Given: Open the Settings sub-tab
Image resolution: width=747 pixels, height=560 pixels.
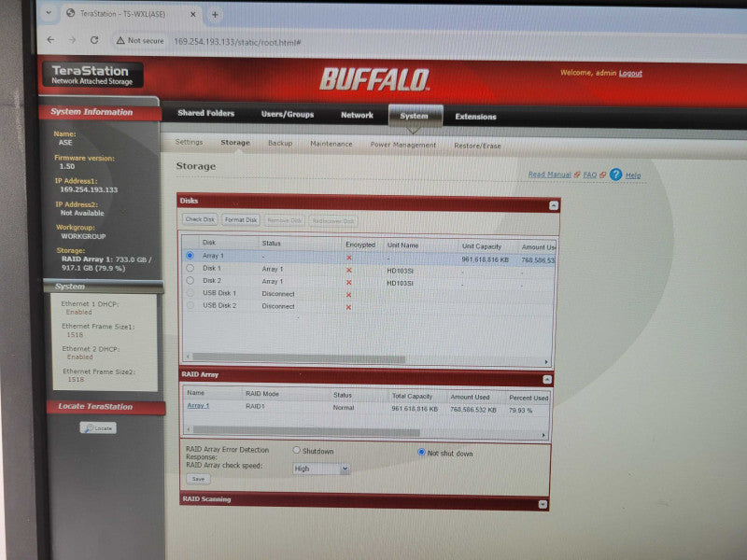Looking at the screenshot, I should point(189,142).
